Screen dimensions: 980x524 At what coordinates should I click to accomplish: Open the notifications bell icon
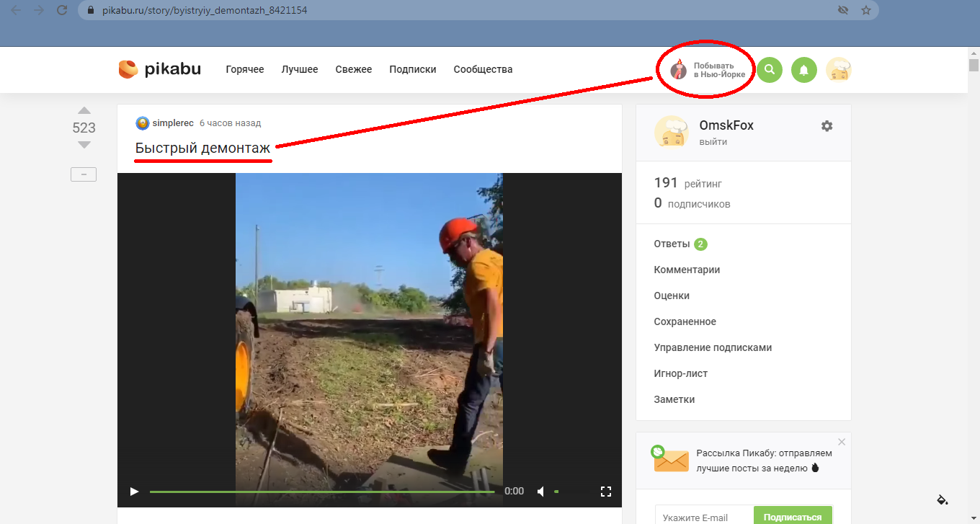click(804, 70)
